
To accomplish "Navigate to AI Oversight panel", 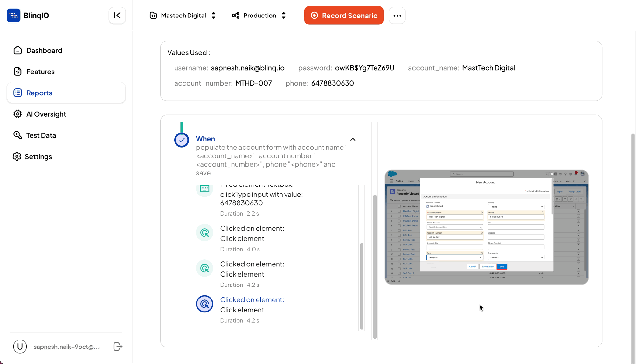I will (x=46, y=114).
